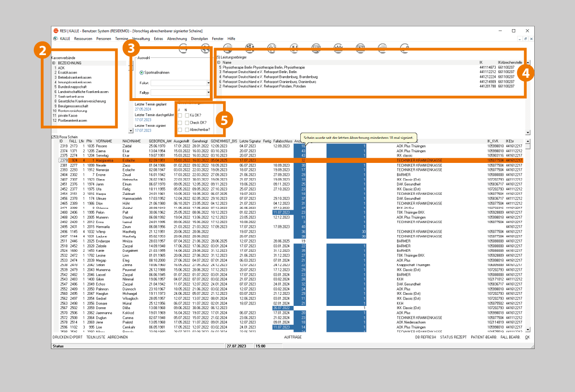The height and width of the screenshot is (392, 575).
Task: Open the Fallort dropdown
Action: 209,83
